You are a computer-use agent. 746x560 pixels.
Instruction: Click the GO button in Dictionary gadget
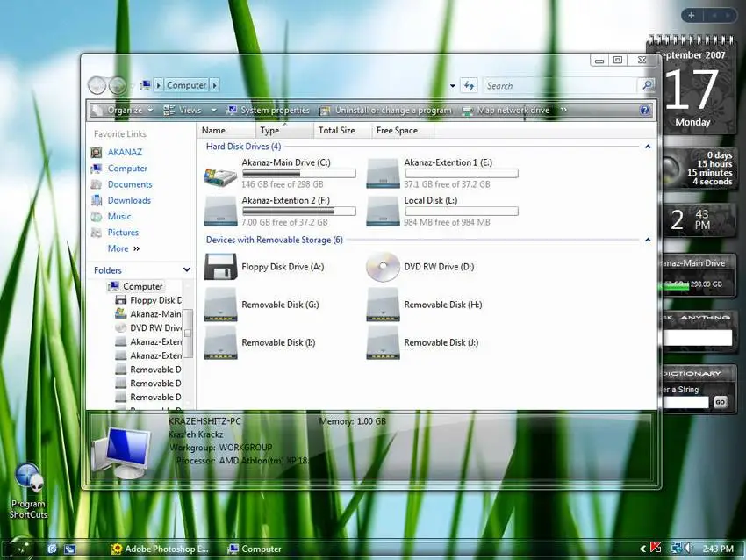click(720, 402)
